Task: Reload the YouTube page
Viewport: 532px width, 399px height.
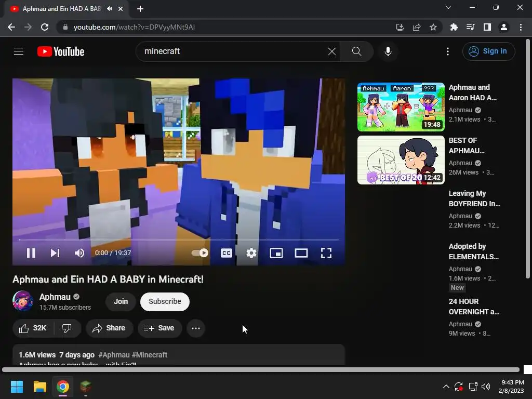Action: [45, 27]
